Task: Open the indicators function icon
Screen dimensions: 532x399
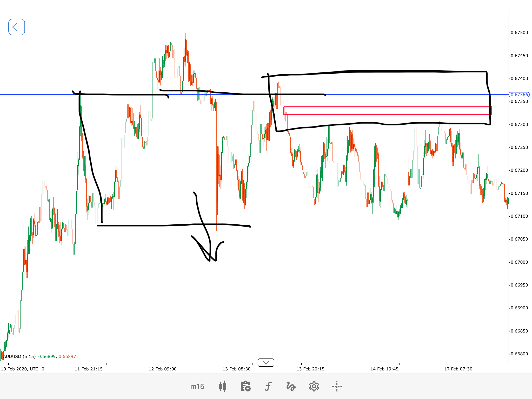Action: [268, 386]
